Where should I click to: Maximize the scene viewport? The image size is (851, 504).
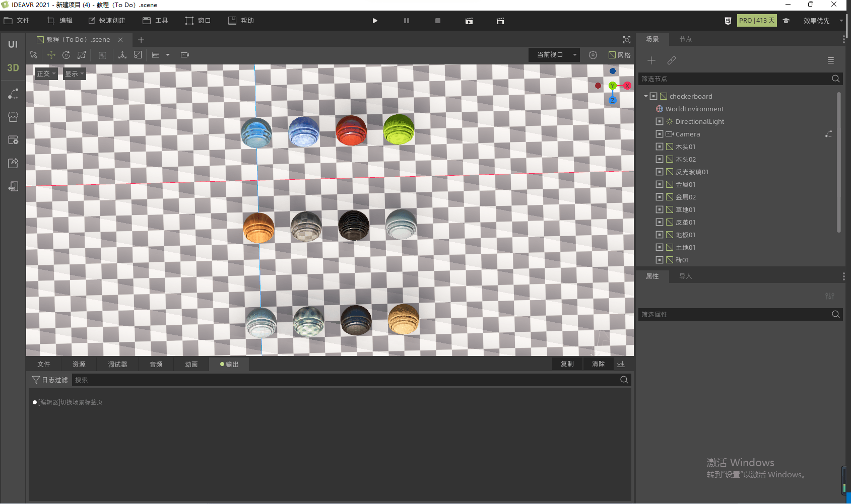point(627,40)
